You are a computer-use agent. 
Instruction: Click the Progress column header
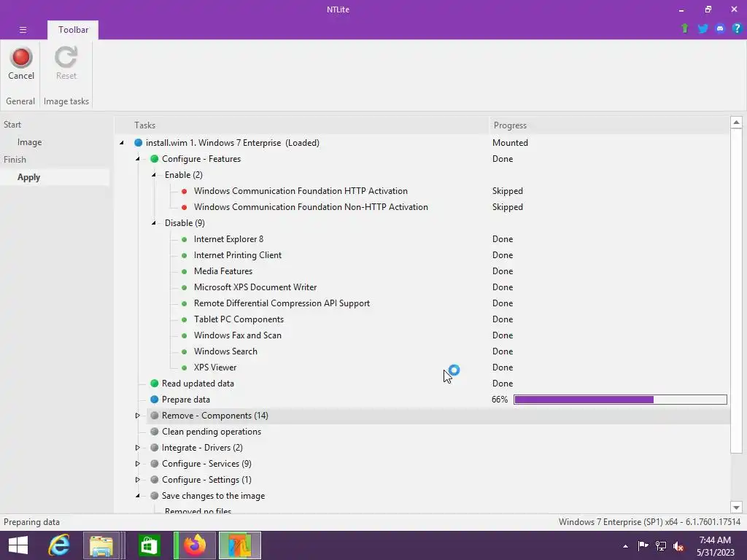tap(609, 125)
